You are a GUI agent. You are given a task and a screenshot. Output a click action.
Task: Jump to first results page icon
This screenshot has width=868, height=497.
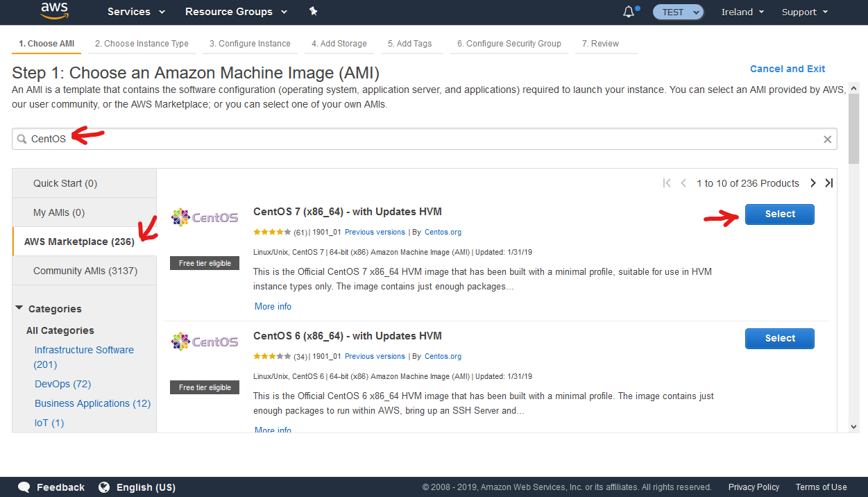[667, 183]
